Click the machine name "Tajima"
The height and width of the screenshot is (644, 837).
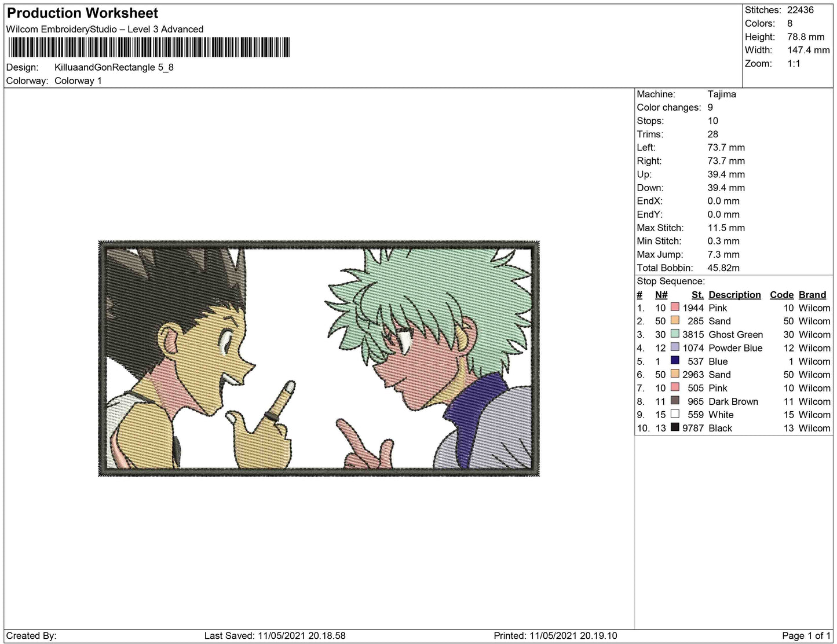click(x=722, y=94)
